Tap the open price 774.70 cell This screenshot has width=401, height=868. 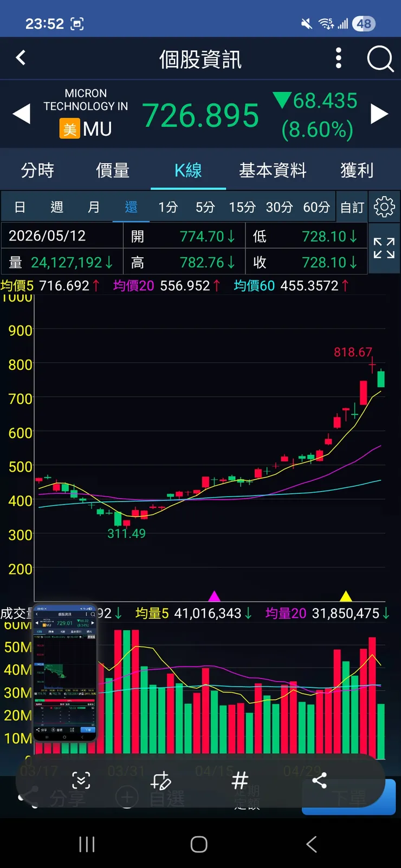pyautogui.click(x=184, y=236)
